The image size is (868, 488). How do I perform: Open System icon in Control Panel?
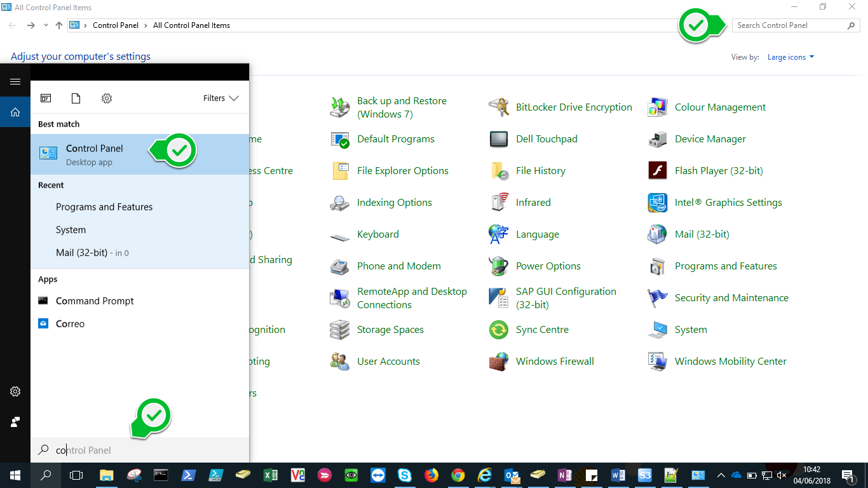(658, 330)
